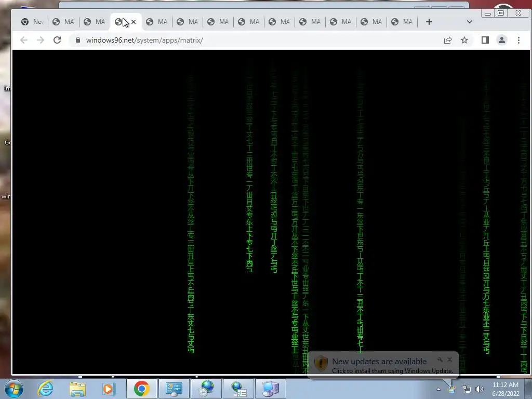Viewport: 532px width, 399px height.
Task: Click the Chrome taskbar button
Action: 141,389
